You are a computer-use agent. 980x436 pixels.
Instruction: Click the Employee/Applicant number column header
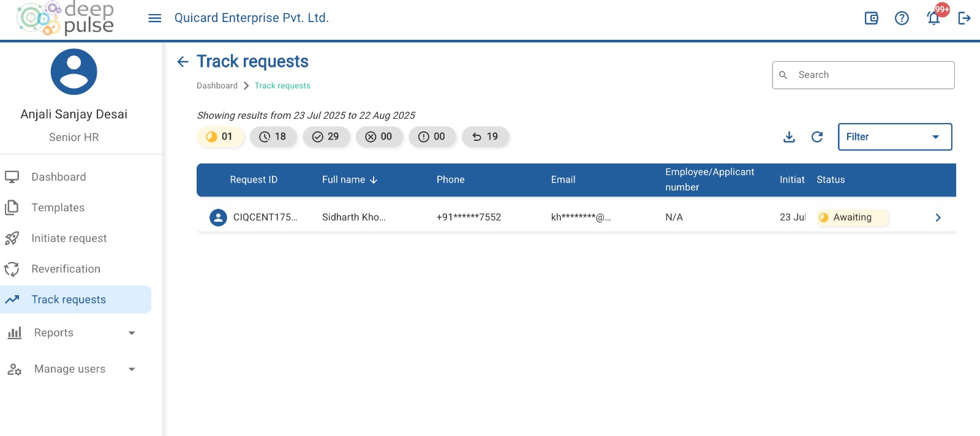click(710, 179)
